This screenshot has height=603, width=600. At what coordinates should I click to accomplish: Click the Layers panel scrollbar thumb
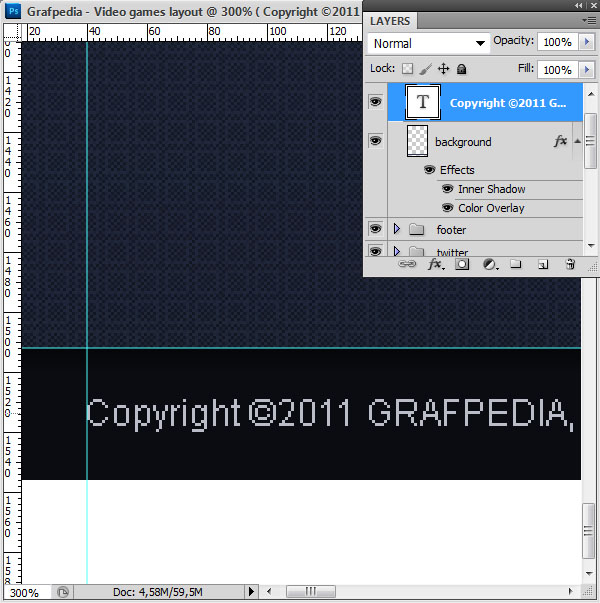click(590, 141)
